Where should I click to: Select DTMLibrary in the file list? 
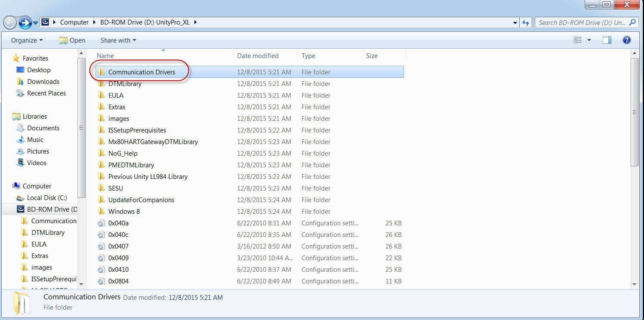(125, 83)
